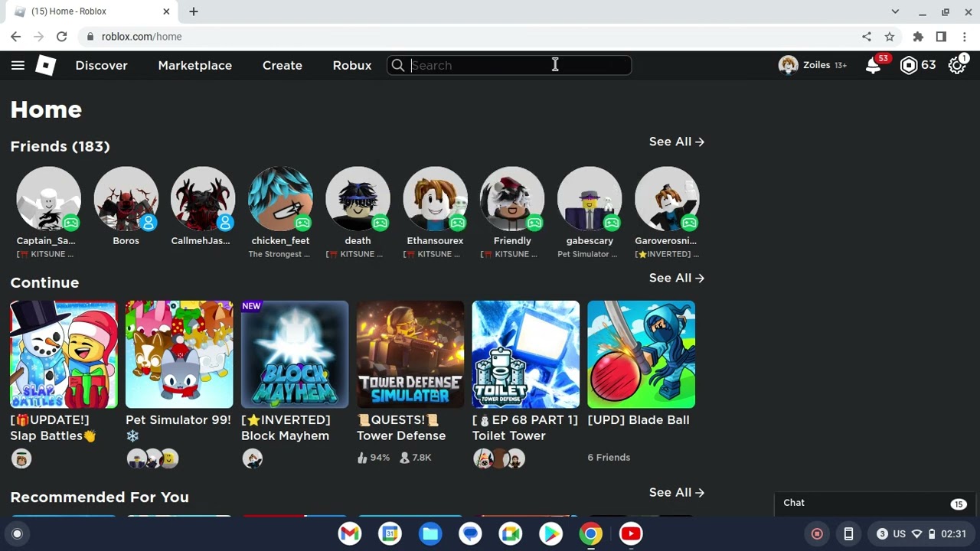Viewport: 980px width, 551px height.
Task: Open friend death avatar
Action: pos(358,199)
